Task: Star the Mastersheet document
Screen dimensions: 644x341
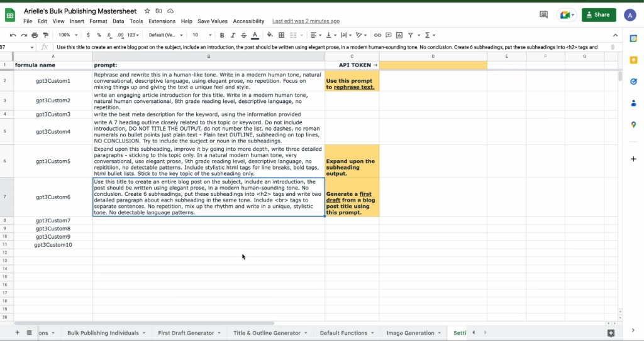Action: click(147, 11)
